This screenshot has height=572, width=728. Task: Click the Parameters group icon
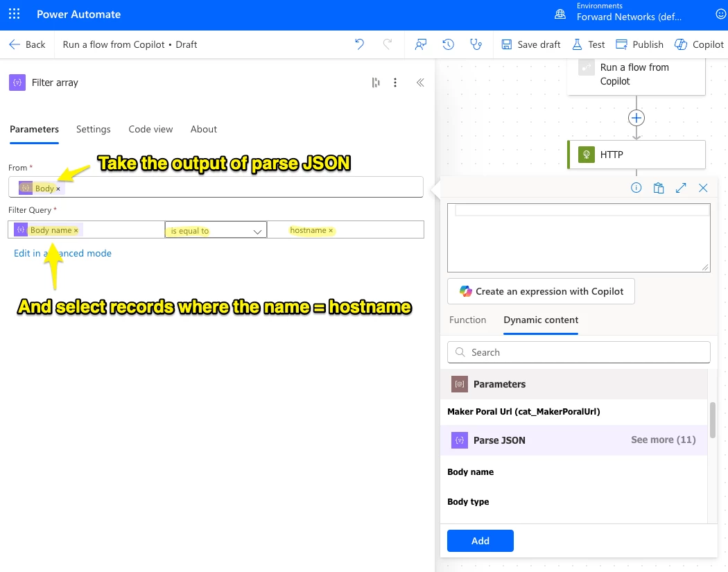[460, 384]
